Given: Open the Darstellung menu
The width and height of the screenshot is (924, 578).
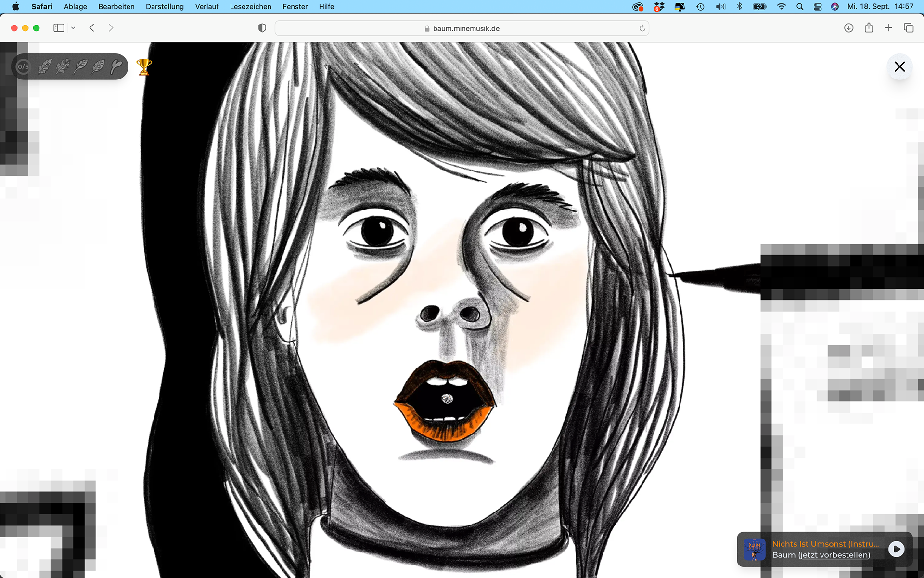Looking at the screenshot, I should [165, 6].
